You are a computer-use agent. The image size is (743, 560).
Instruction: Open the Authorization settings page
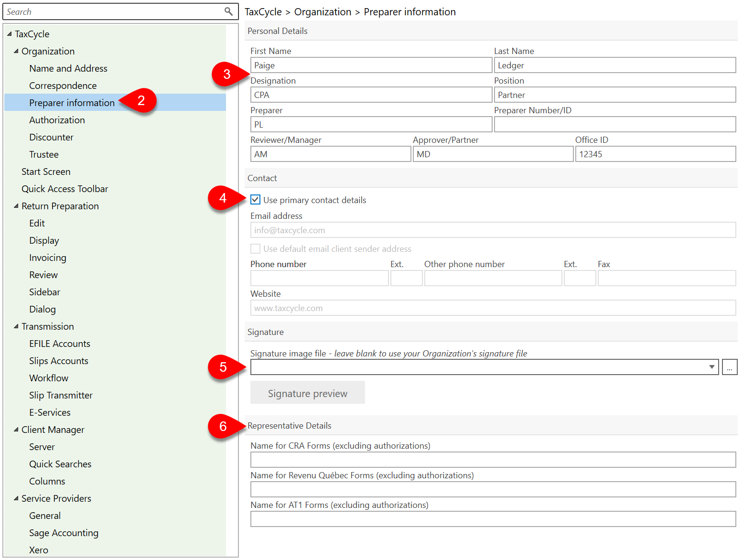click(57, 120)
